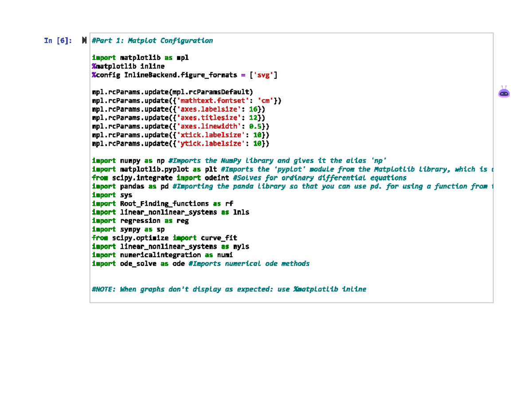The height and width of the screenshot is (411, 532).
Task: Click the import ode_solve as ode line
Action: tap(142, 263)
